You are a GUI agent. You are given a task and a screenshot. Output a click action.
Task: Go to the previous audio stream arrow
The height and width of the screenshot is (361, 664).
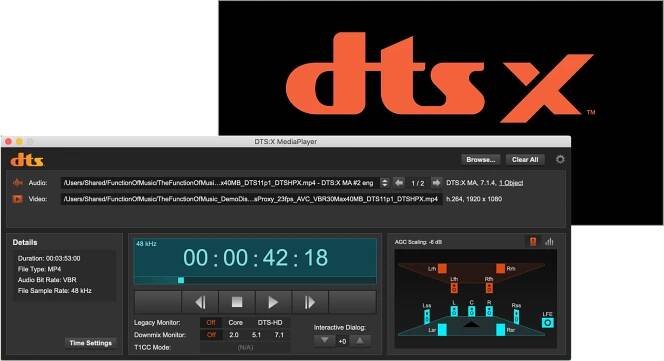398,183
